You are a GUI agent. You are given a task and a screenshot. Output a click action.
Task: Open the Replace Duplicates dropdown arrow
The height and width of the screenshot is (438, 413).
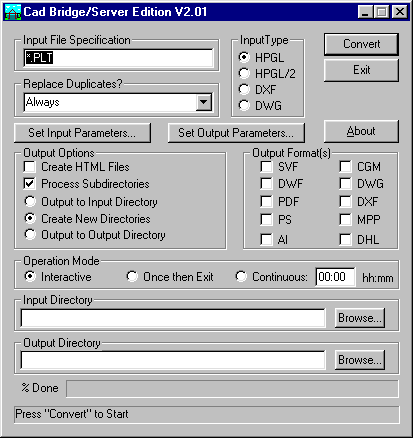204,102
